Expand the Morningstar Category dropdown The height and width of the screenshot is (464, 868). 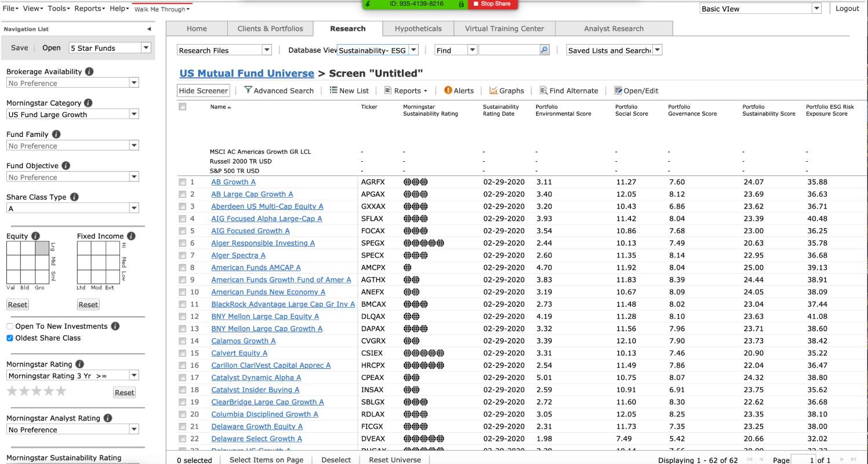pyautogui.click(x=134, y=114)
